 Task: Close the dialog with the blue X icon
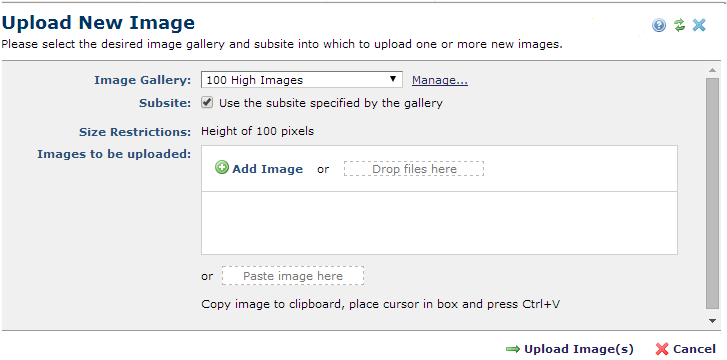(699, 25)
